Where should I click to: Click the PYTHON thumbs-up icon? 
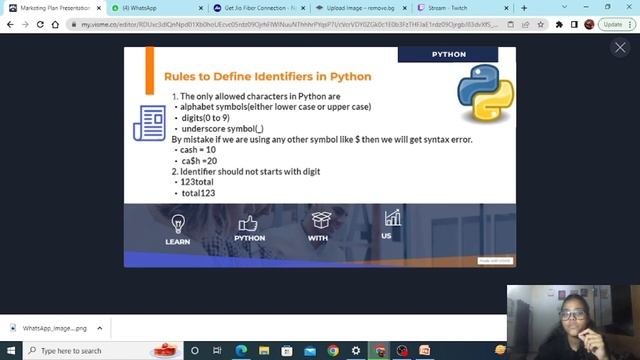click(248, 223)
